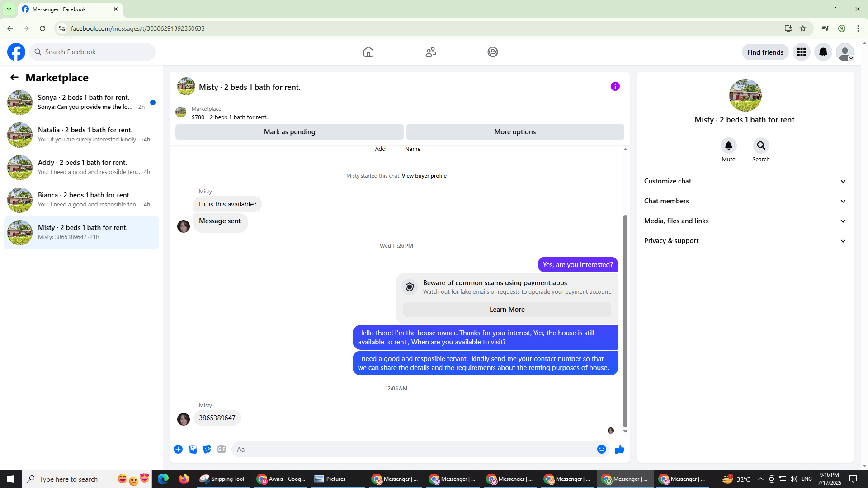This screenshot has height=488, width=868.
Task: Open the purple conversation information icon
Action: point(615,86)
